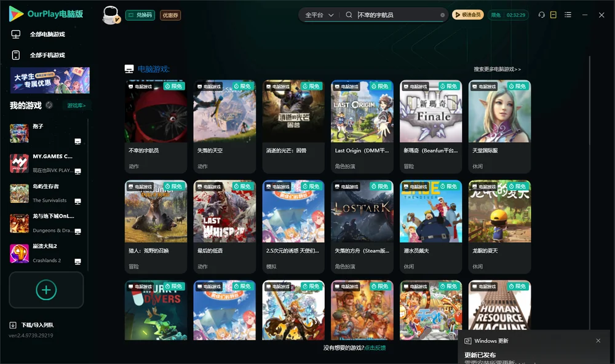
Task: Open the 游戏库> library expander
Action: coord(76,105)
